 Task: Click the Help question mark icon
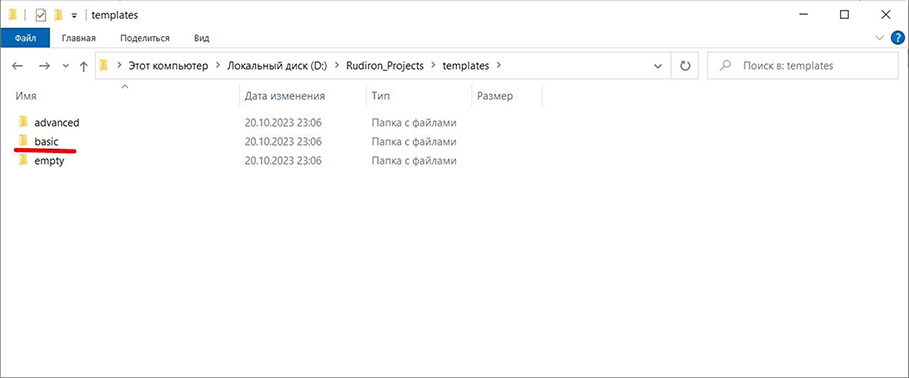tap(896, 38)
